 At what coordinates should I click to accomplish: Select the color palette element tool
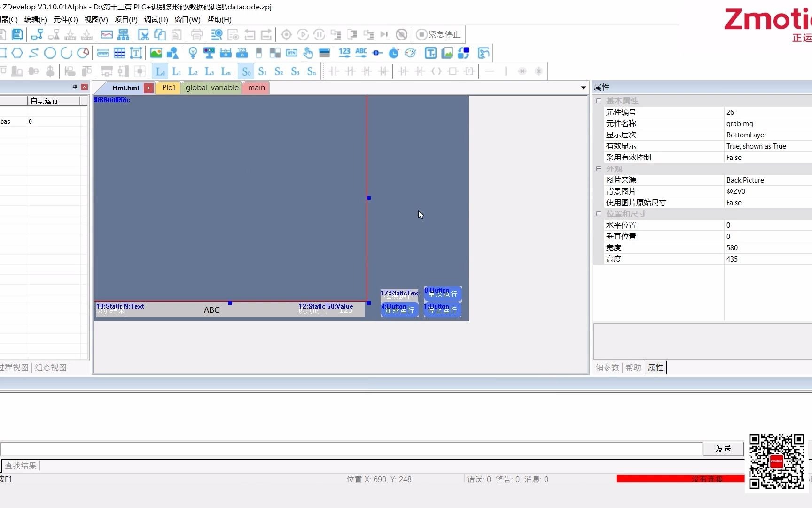(x=410, y=53)
